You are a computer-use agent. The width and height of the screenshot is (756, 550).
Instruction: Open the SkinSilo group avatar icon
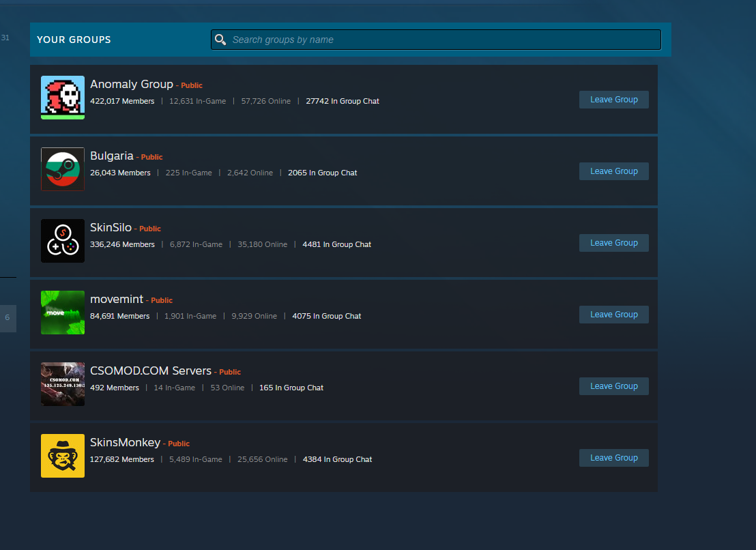point(63,241)
